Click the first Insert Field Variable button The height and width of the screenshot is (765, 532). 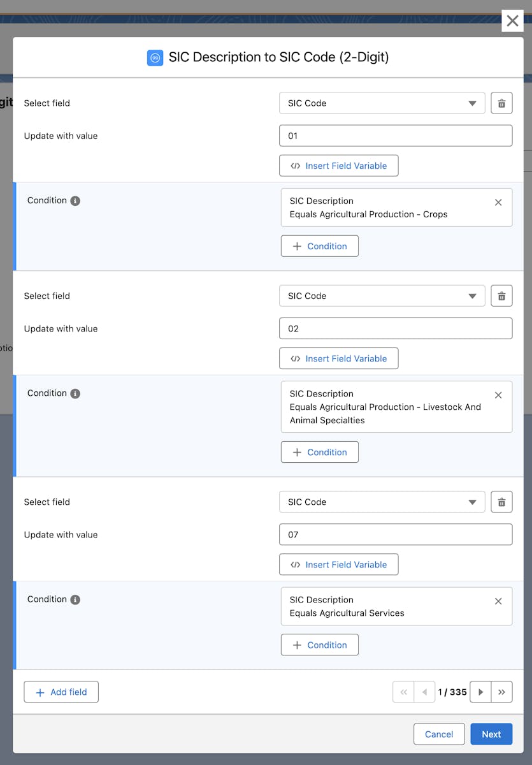[x=338, y=165]
